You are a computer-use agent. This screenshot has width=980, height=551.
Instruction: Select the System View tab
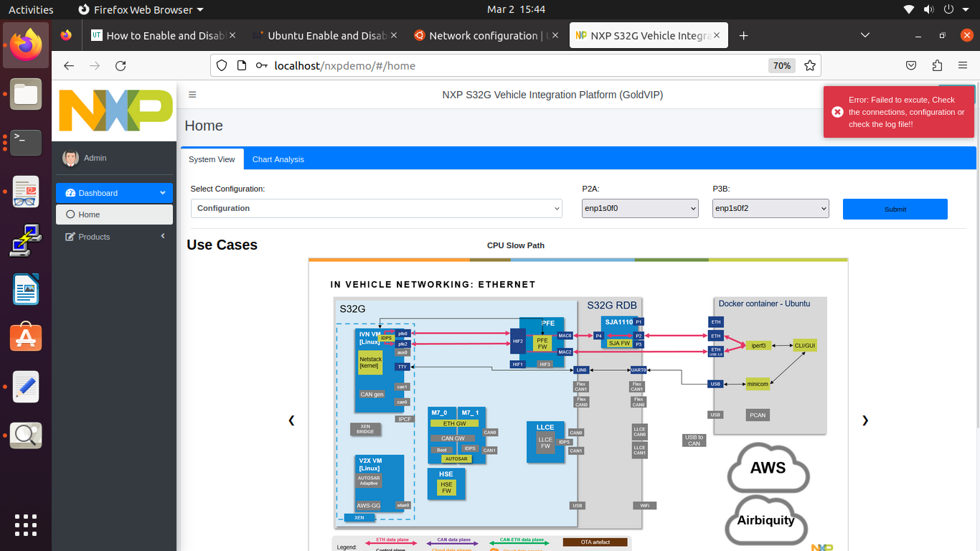pyautogui.click(x=212, y=159)
